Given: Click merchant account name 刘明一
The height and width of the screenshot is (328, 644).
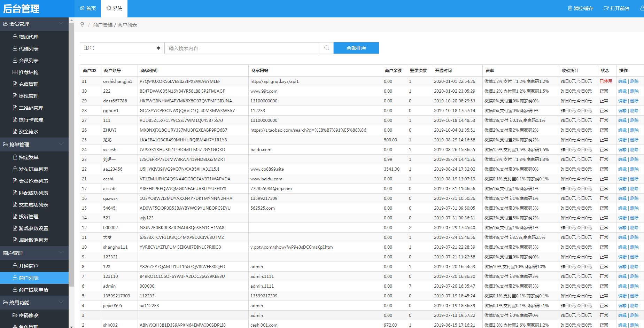Looking at the screenshot, I should point(109,159).
